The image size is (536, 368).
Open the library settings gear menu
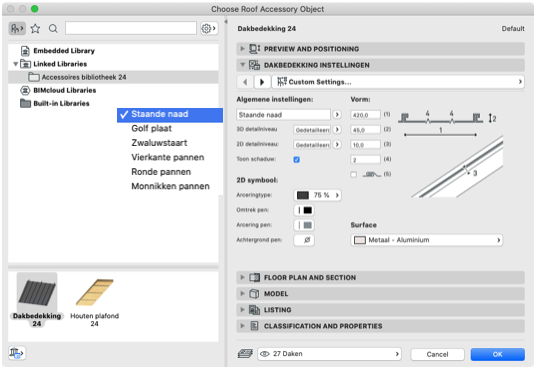[x=209, y=29]
